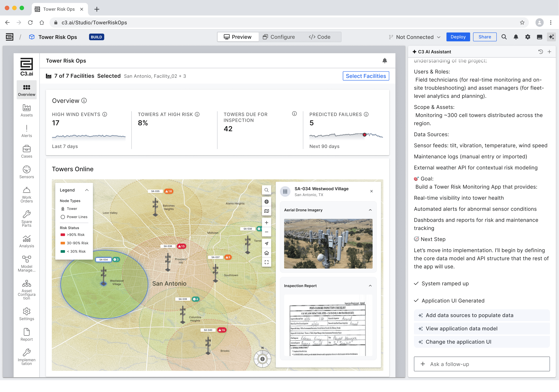The height and width of the screenshot is (392, 559).
Task: Click the map layers book icon
Action: (266, 211)
